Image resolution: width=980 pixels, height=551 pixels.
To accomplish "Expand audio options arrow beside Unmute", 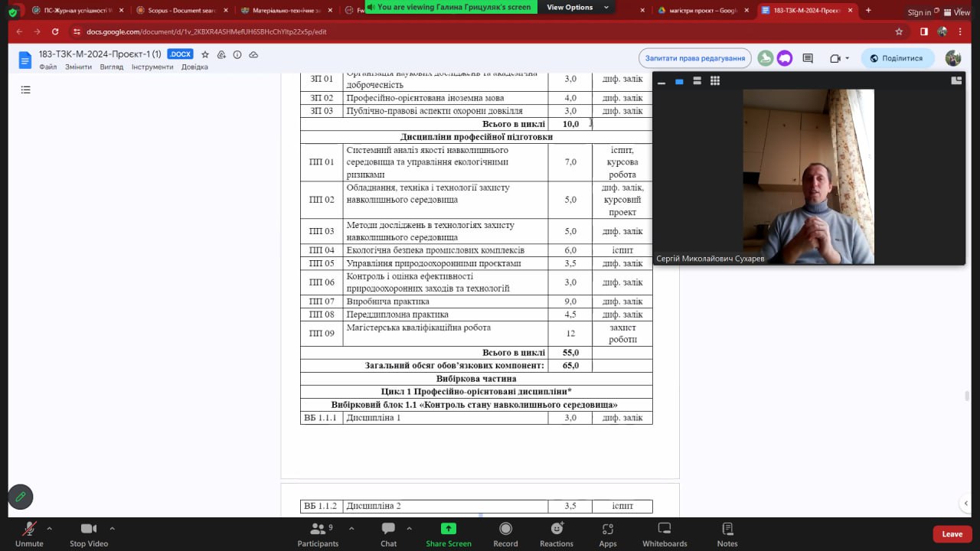I will point(50,528).
